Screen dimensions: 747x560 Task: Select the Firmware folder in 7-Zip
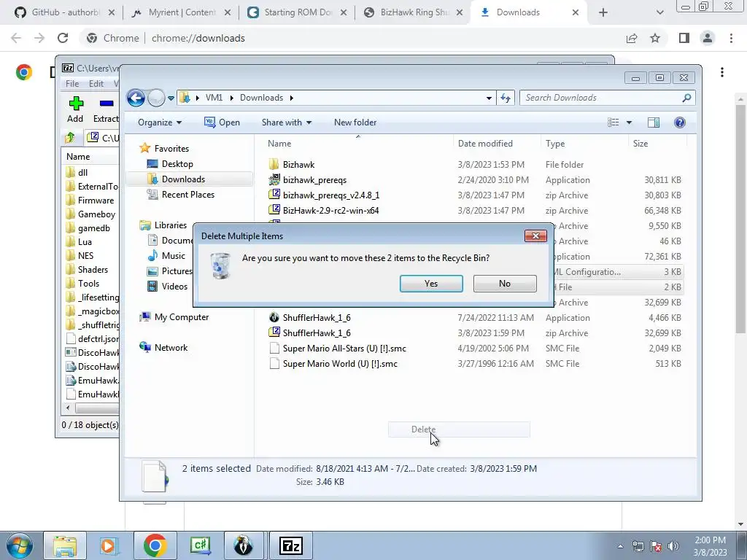click(x=90, y=200)
